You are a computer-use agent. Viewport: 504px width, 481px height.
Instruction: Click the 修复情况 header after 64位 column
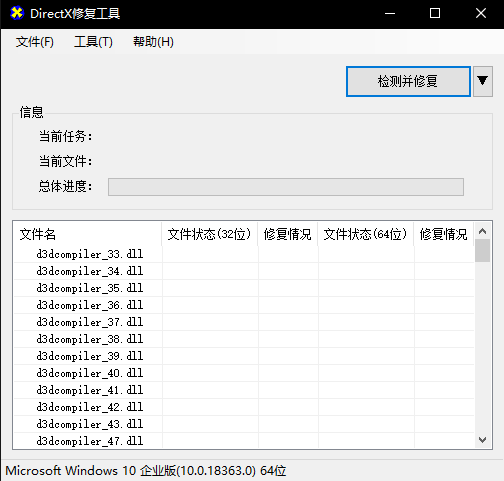click(443, 234)
